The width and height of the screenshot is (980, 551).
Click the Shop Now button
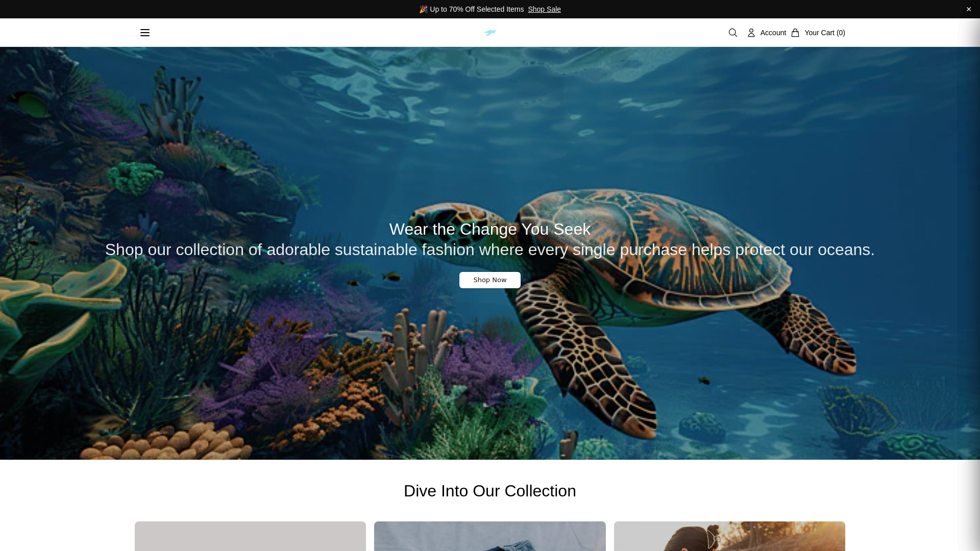[490, 280]
